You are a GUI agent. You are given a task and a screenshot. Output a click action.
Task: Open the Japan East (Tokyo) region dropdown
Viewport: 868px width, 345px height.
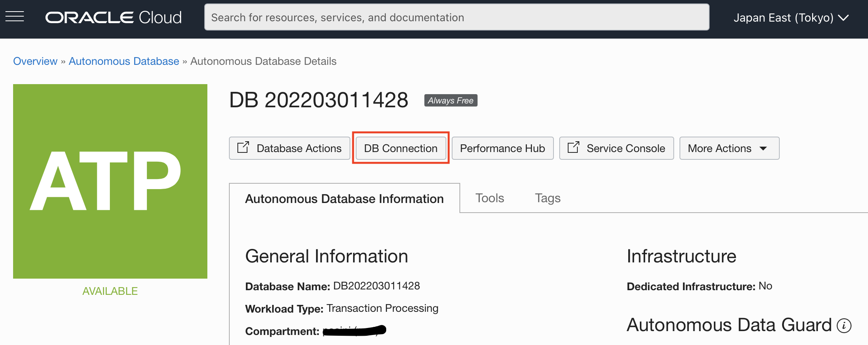pyautogui.click(x=791, y=18)
